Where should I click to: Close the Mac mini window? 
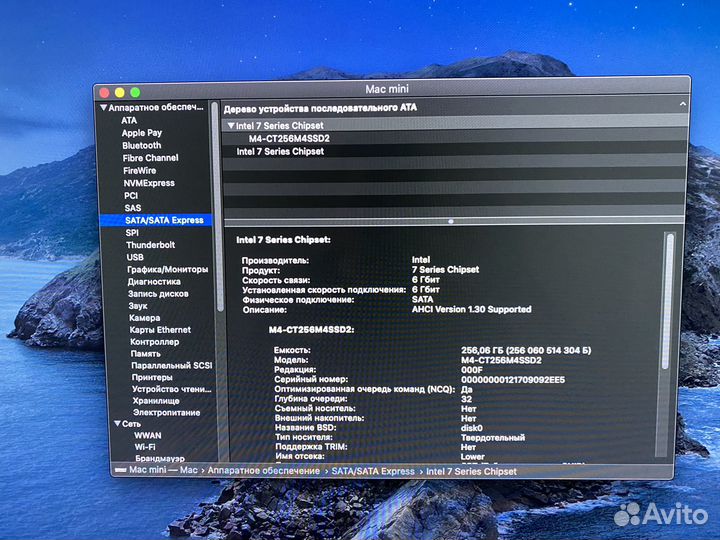point(105,93)
